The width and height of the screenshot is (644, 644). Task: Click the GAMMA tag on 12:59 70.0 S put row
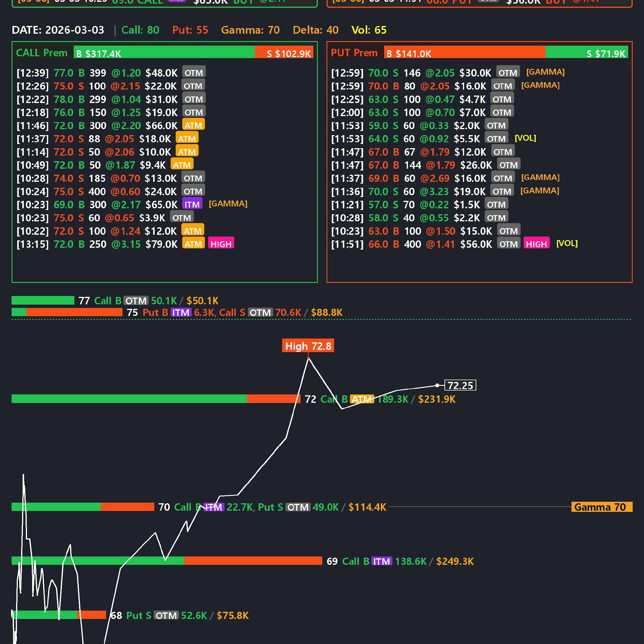tap(545, 72)
